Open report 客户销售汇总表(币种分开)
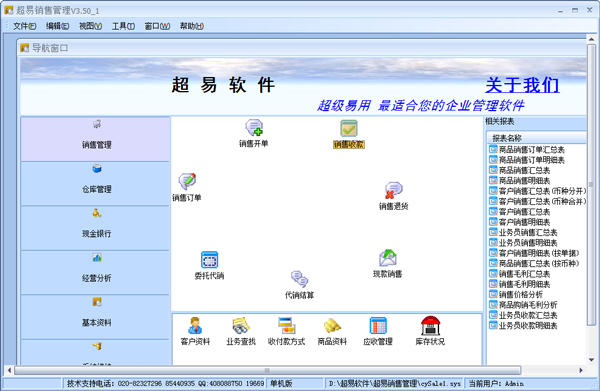Screen dimensions: 600x391 tap(538, 191)
